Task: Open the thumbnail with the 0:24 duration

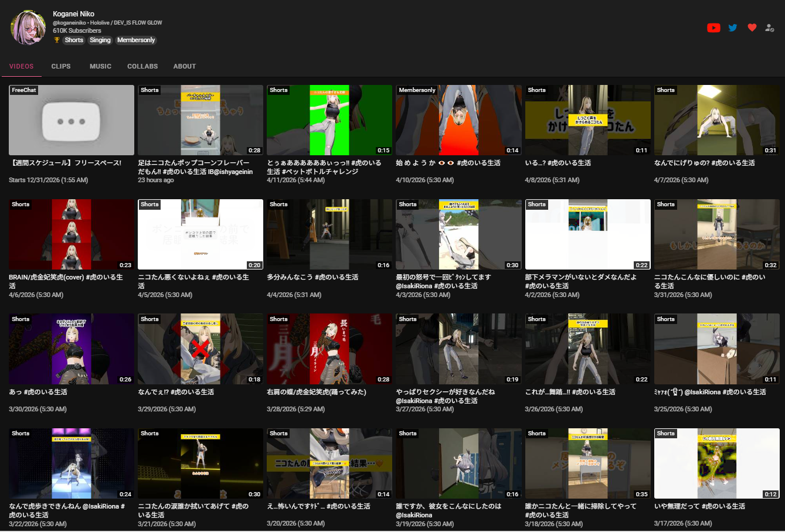Action: (x=72, y=463)
